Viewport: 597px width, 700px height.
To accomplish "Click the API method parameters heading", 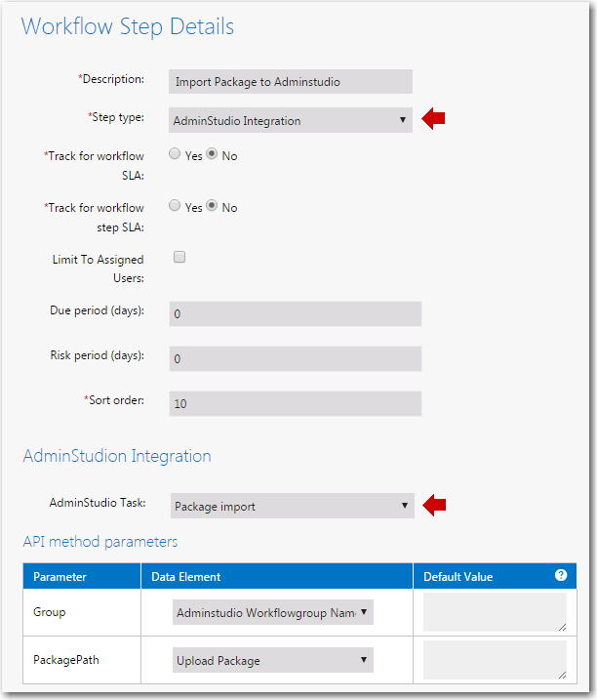I will [x=100, y=542].
